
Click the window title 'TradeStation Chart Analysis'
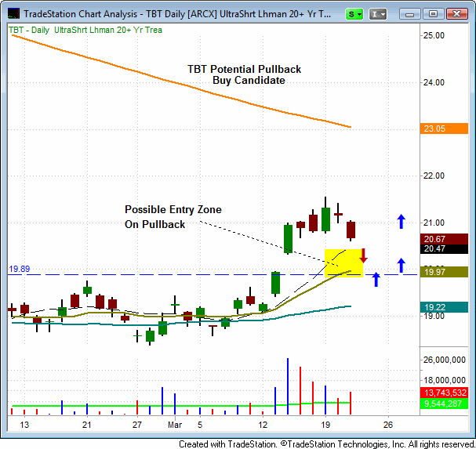(x=81, y=14)
